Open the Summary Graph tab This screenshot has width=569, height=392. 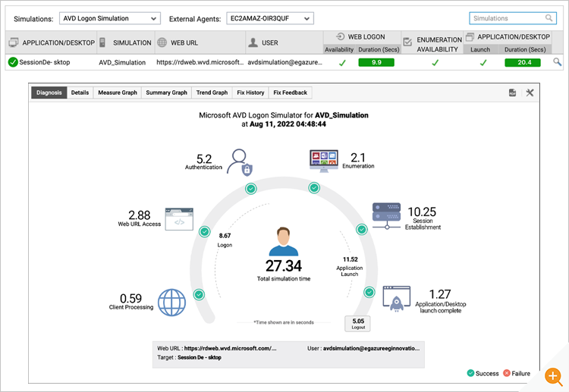pos(167,93)
